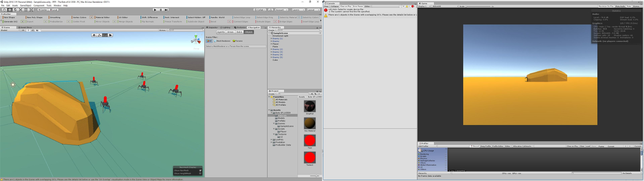
Task: Toggle console error count filter
Action: pyautogui.click(x=413, y=6)
